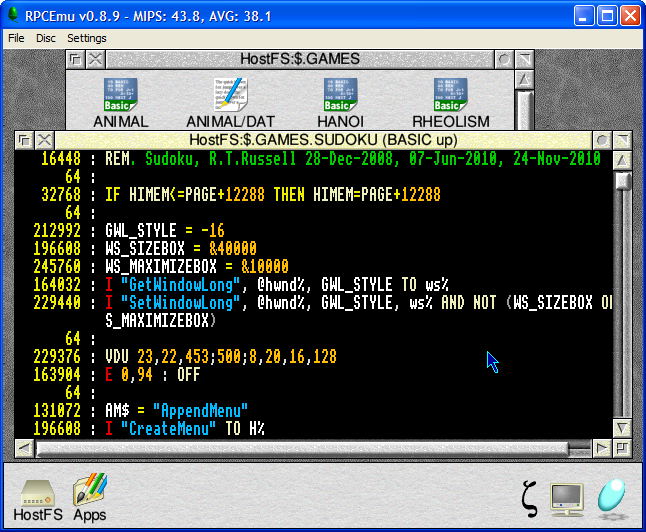Click the task manager squiggle icon on iconbar
The width and height of the screenshot is (646, 532).
coord(529,498)
